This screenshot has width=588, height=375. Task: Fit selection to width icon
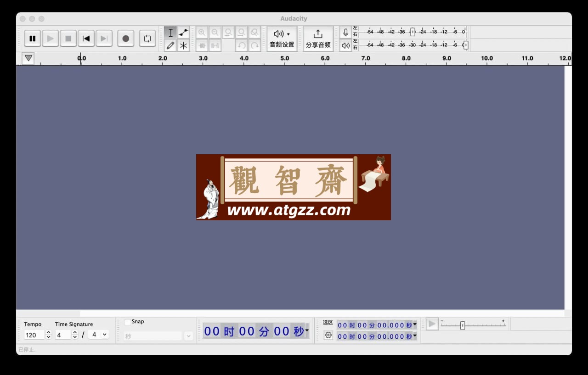228,33
